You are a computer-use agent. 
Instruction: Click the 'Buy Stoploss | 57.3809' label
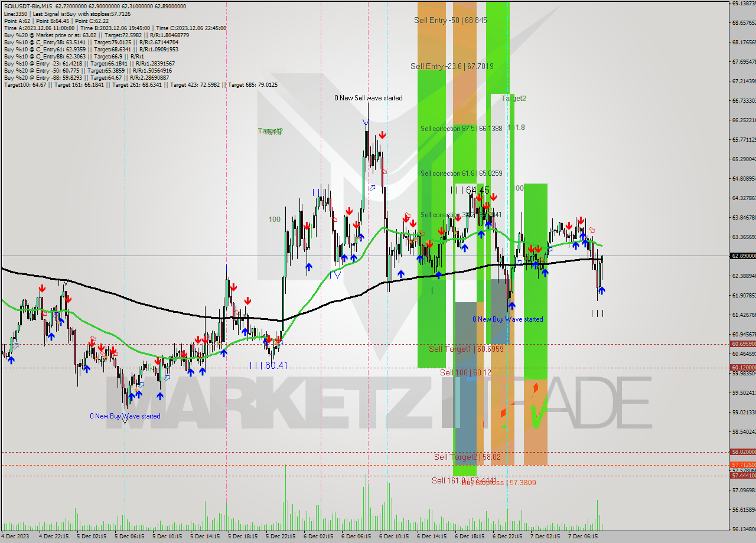(499, 482)
